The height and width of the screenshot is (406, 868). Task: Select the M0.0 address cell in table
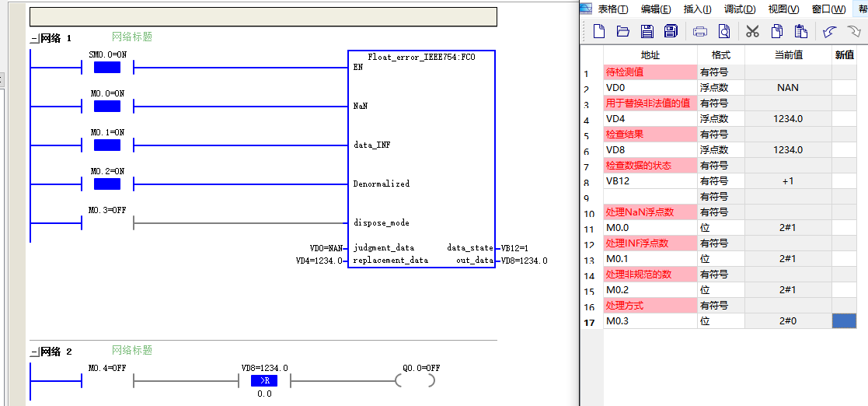tap(650, 228)
